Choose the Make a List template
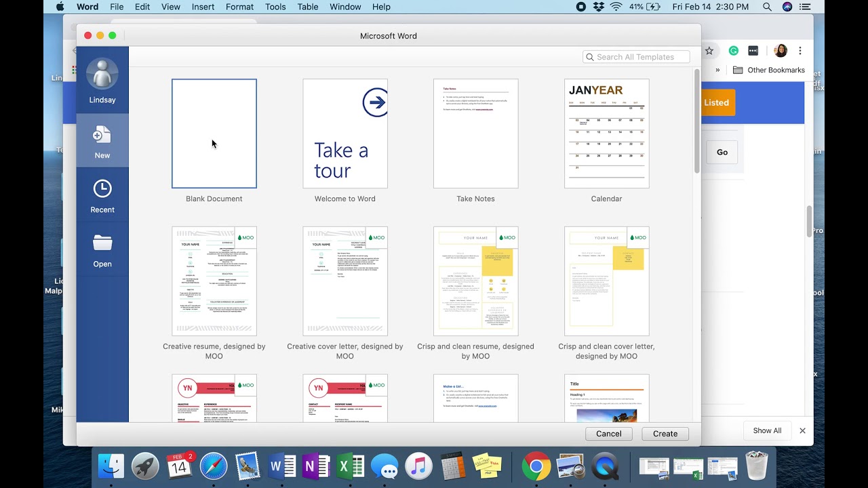Viewport: 868px width, 488px height. click(476, 399)
